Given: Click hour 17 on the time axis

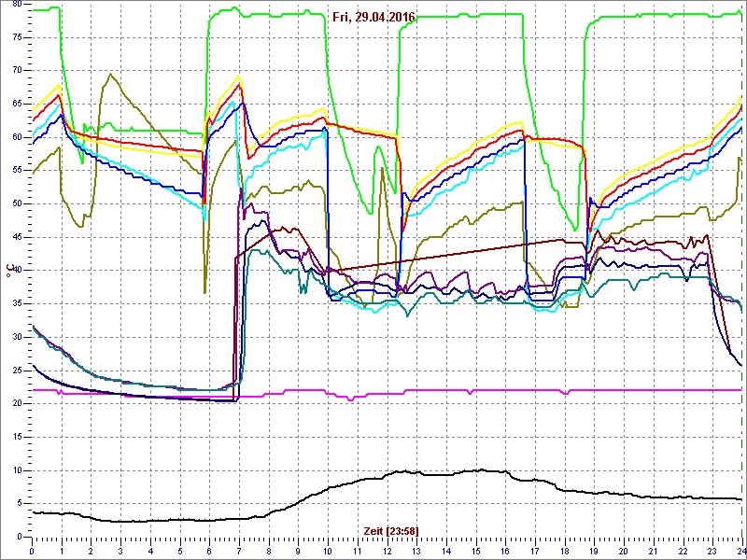Looking at the screenshot, I should click(535, 550).
